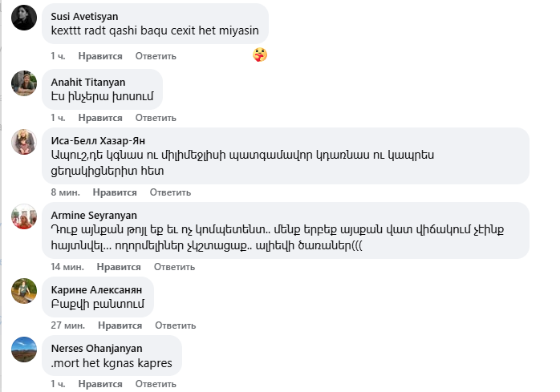Viewport: 560px width, 392px height.
Task: Reply to Susi Avetisyan's comment
Action: [156, 56]
